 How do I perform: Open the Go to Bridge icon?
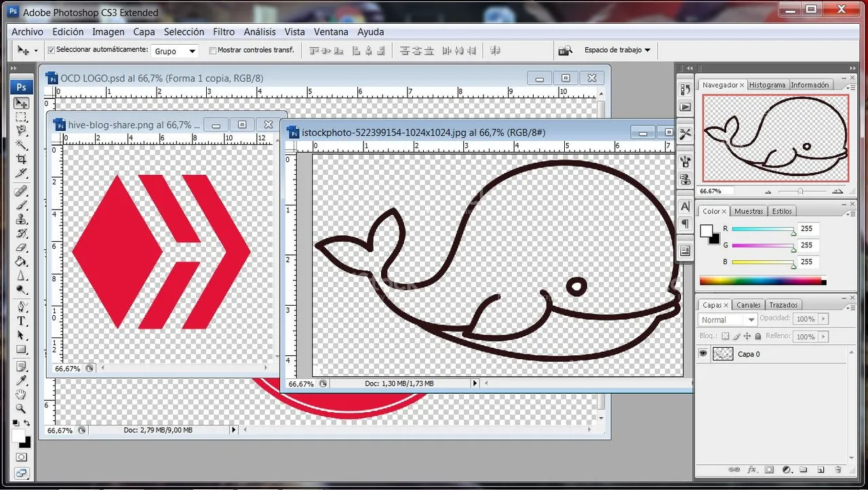pyautogui.click(x=565, y=50)
